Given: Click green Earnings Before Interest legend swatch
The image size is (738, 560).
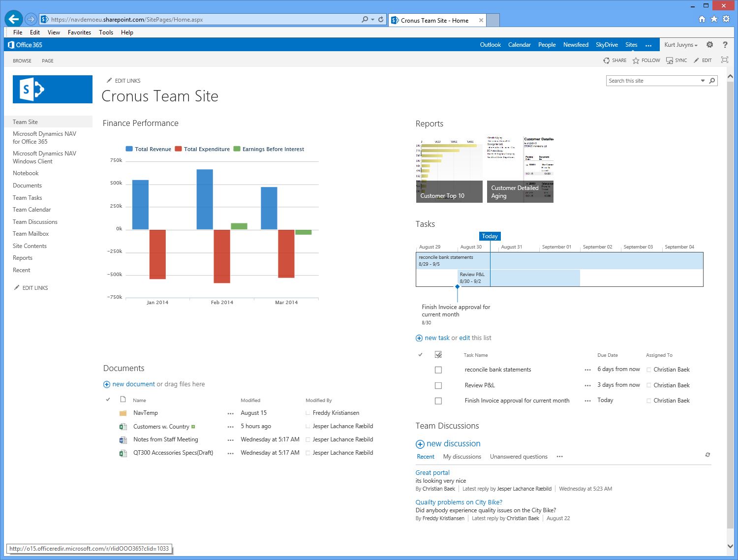Looking at the screenshot, I should coord(237,149).
